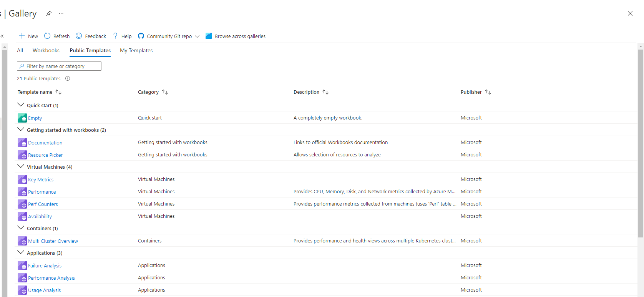Click the Performance template icon
644x297 pixels.
click(x=22, y=192)
